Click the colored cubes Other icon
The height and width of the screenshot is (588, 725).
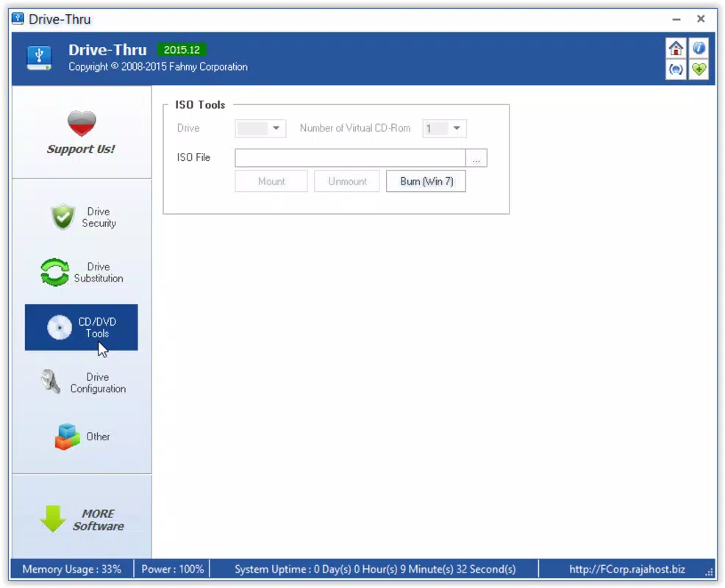[68, 437]
